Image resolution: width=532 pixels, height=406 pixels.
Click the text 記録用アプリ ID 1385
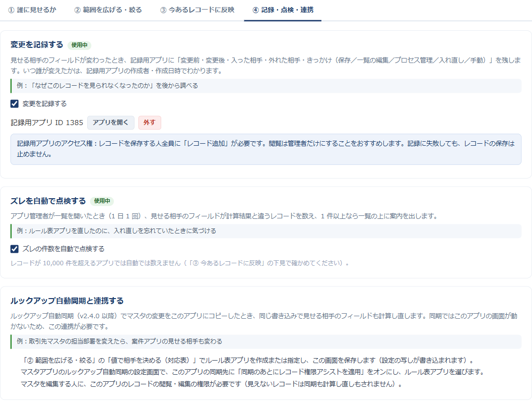[x=47, y=123]
